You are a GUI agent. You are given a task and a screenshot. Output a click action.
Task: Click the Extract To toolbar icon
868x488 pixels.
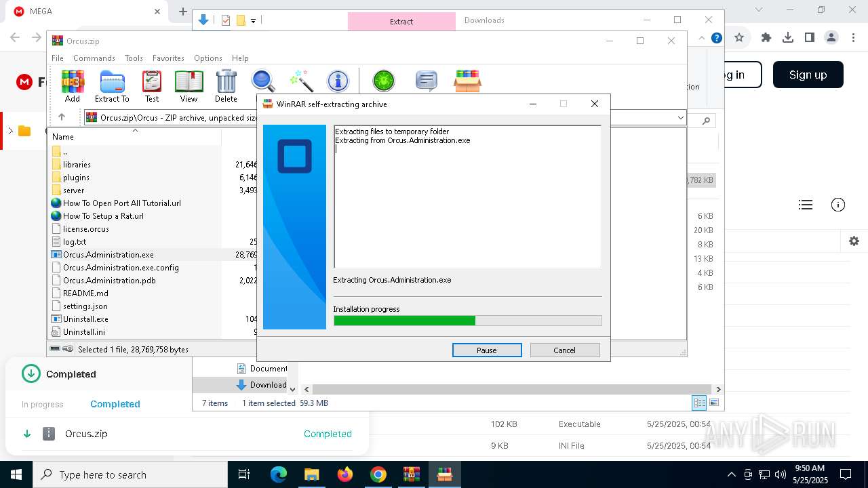point(112,86)
